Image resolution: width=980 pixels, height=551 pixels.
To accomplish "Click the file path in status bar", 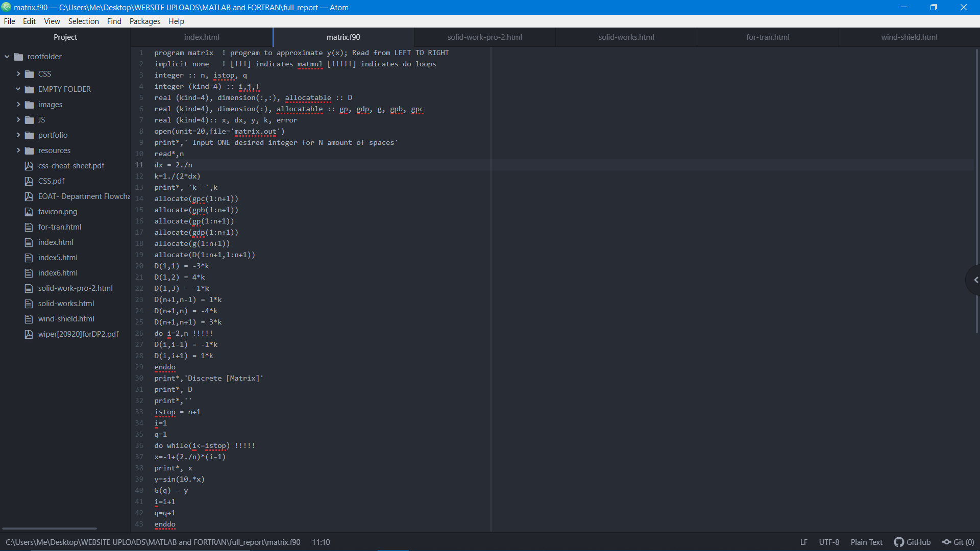I will [x=153, y=542].
